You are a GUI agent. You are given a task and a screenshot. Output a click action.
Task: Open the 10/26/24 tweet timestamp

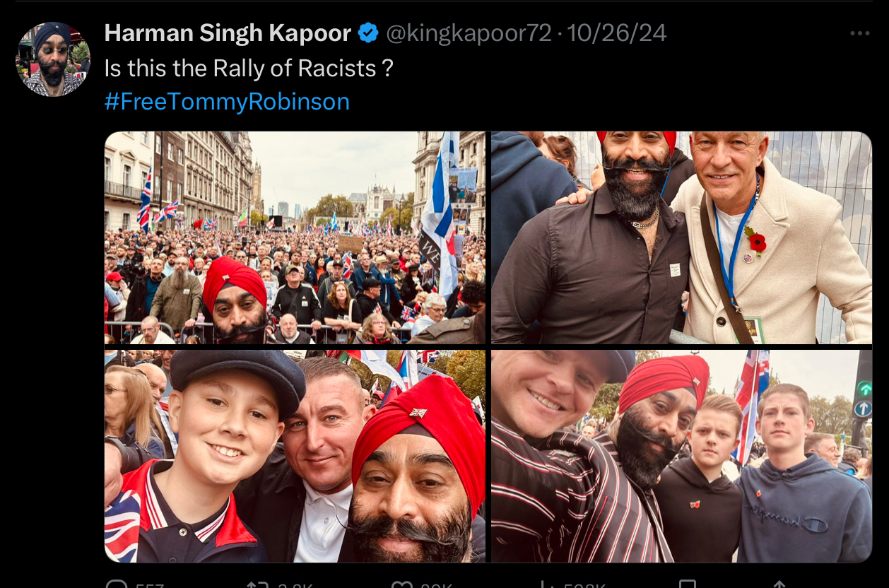(617, 33)
